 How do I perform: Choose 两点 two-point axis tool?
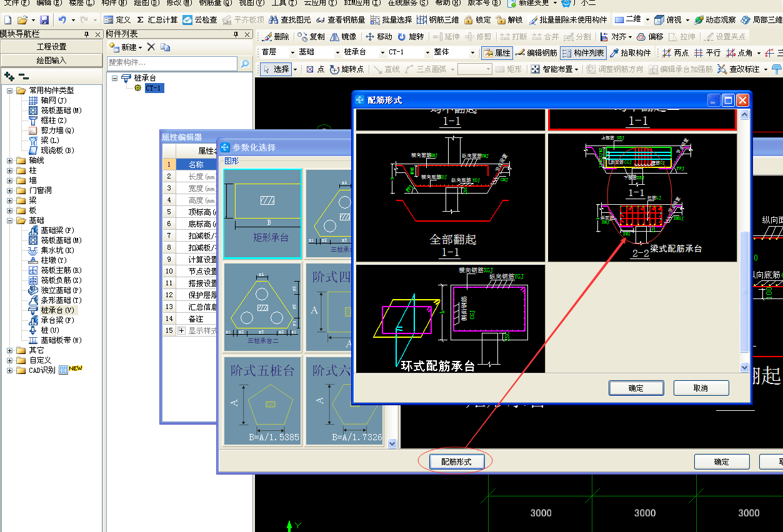click(x=676, y=53)
